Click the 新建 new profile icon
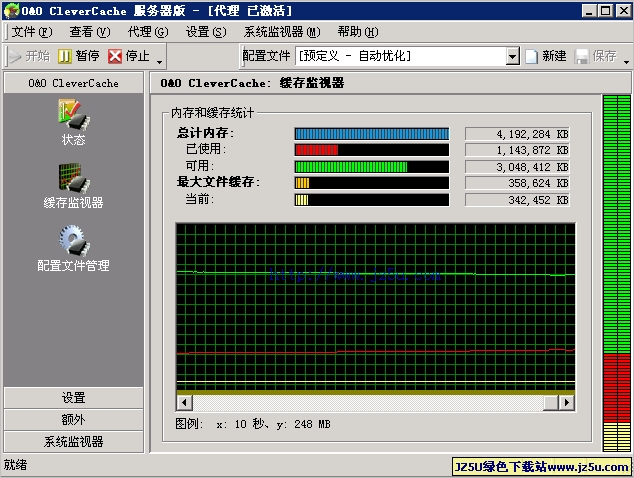634x478 pixels. click(531, 56)
